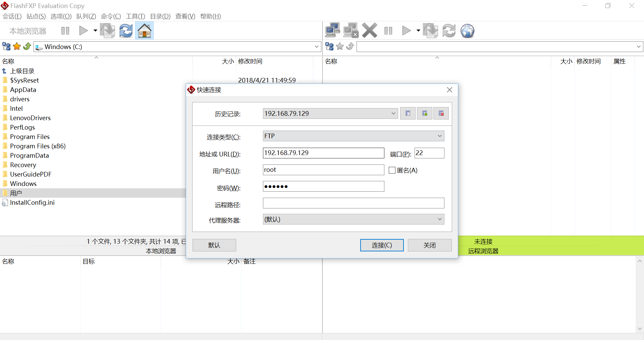Click the remote connect computers icon
Image resolution: width=644 pixels, height=340 pixels.
pos(333,31)
